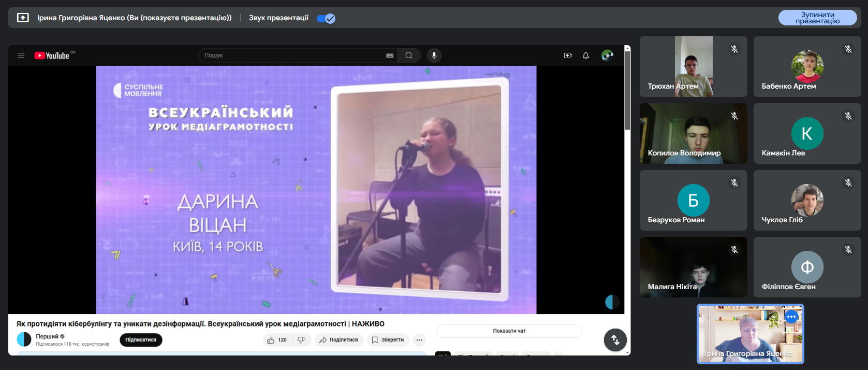Open the YouTube create video icon
The height and width of the screenshot is (370, 868).
[568, 55]
